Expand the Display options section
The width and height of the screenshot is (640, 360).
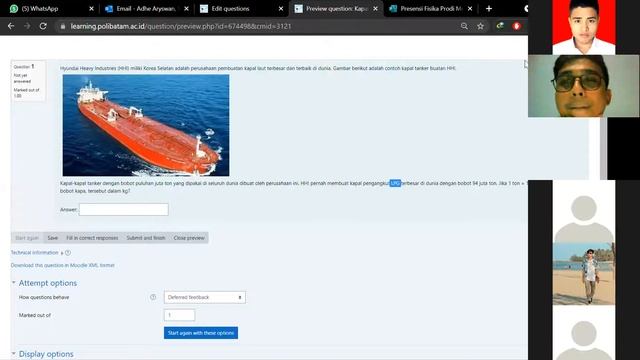click(43, 354)
